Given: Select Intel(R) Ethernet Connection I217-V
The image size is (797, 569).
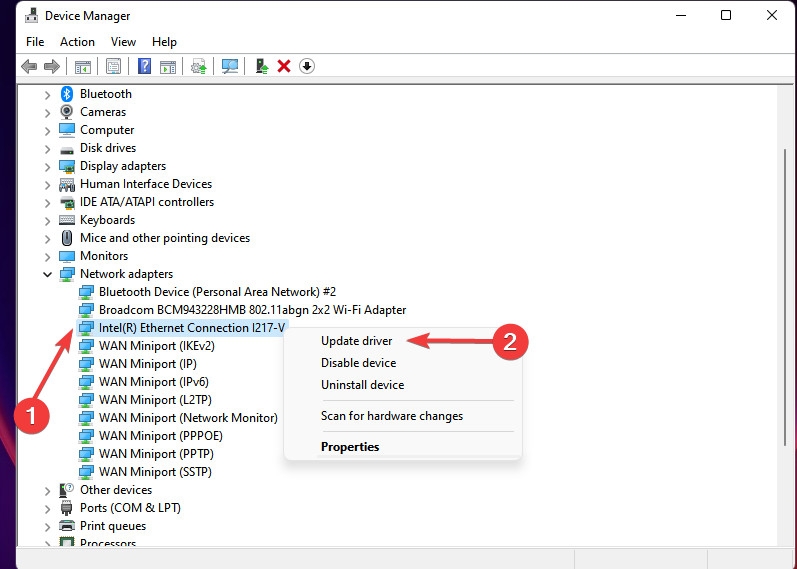Looking at the screenshot, I should (192, 328).
